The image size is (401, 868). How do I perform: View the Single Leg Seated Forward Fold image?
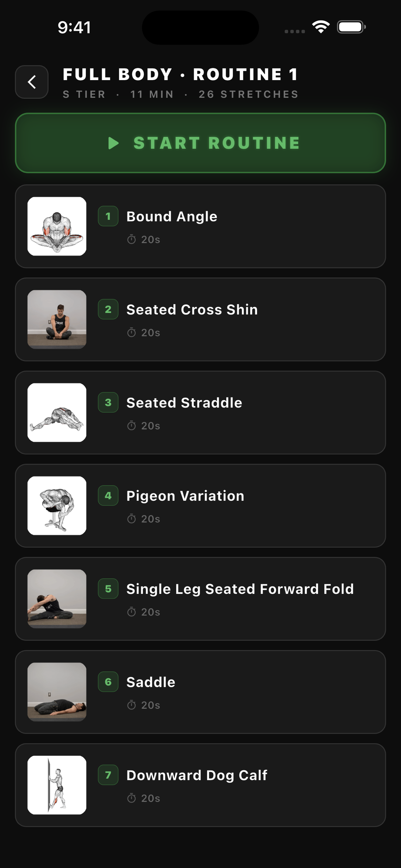click(57, 598)
